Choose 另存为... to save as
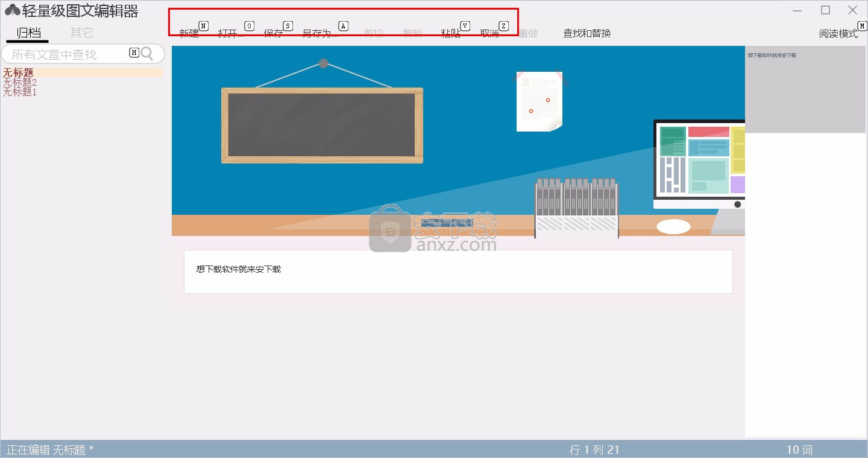The width and height of the screenshot is (868, 458). click(x=321, y=33)
